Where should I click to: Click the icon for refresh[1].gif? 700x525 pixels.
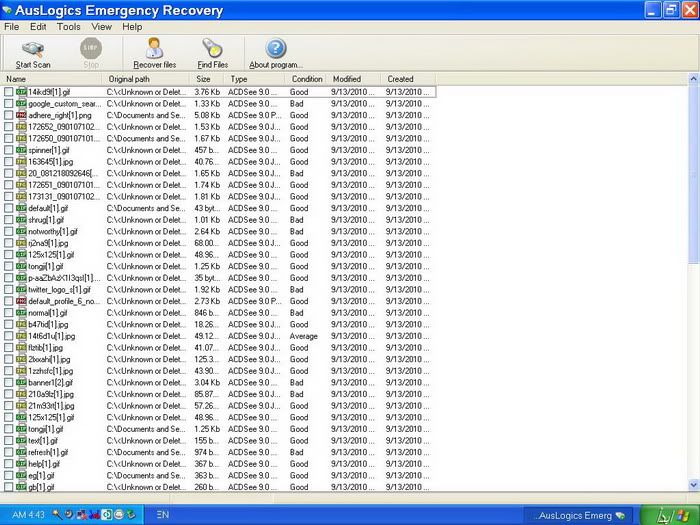pyautogui.click(x=21, y=452)
